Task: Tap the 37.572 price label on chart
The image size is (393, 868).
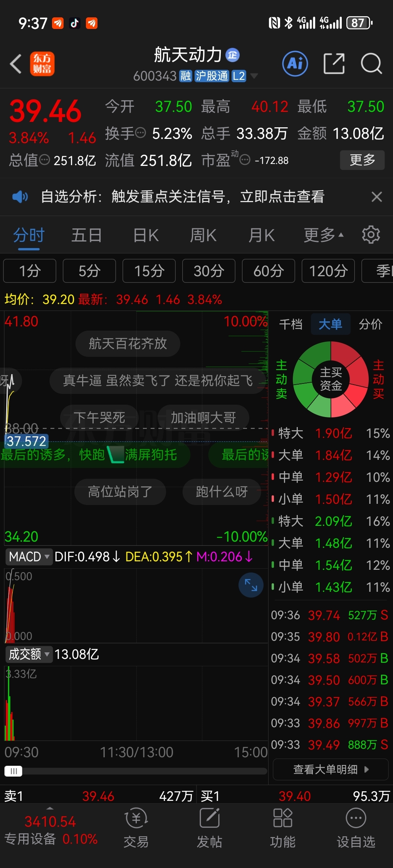Action: tap(26, 441)
